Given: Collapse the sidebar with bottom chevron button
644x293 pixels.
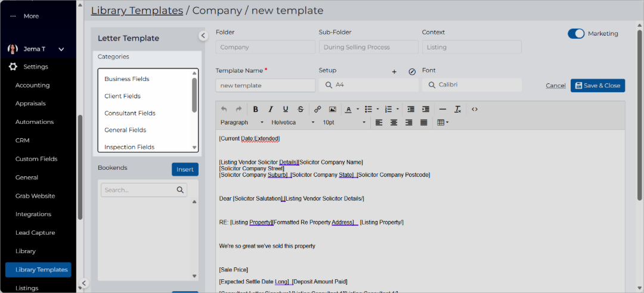Looking at the screenshot, I should pos(83,283).
